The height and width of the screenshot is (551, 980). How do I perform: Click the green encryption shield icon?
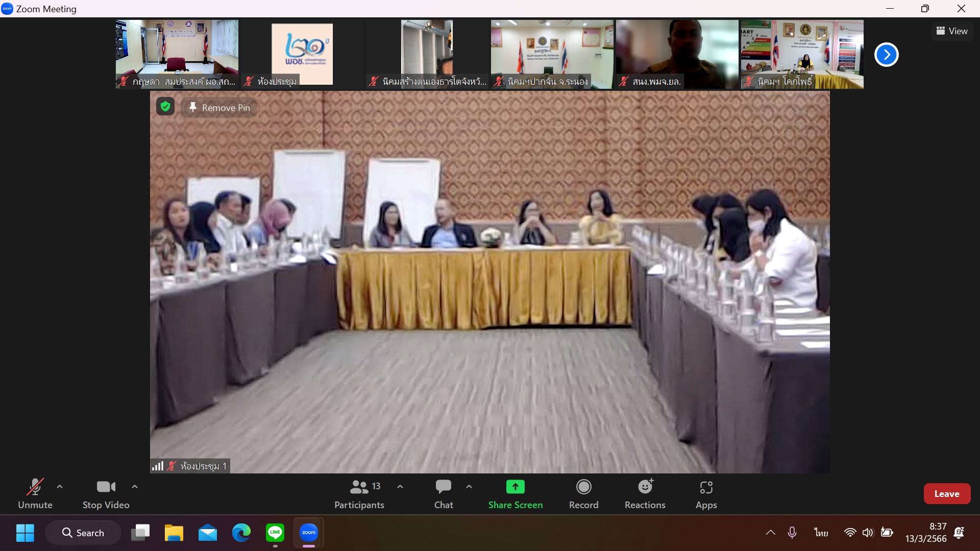(165, 107)
